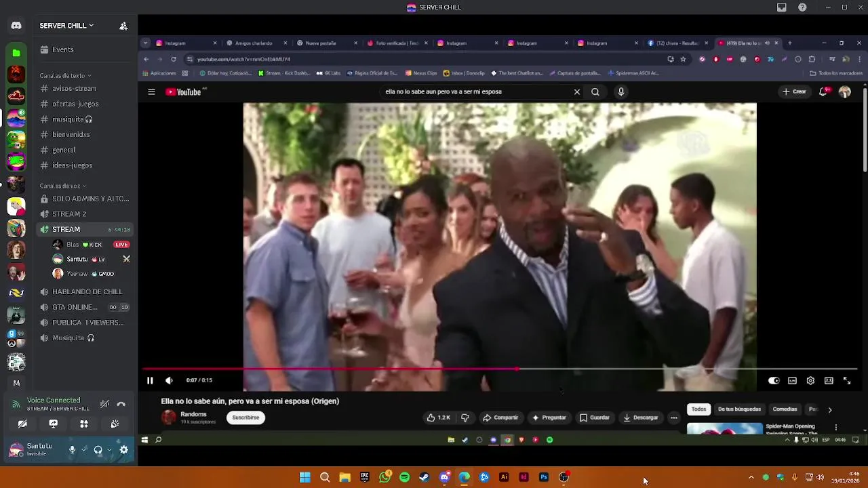The image size is (868, 488).
Task: Mute the Discord microphone
Action: pos(72,449)
